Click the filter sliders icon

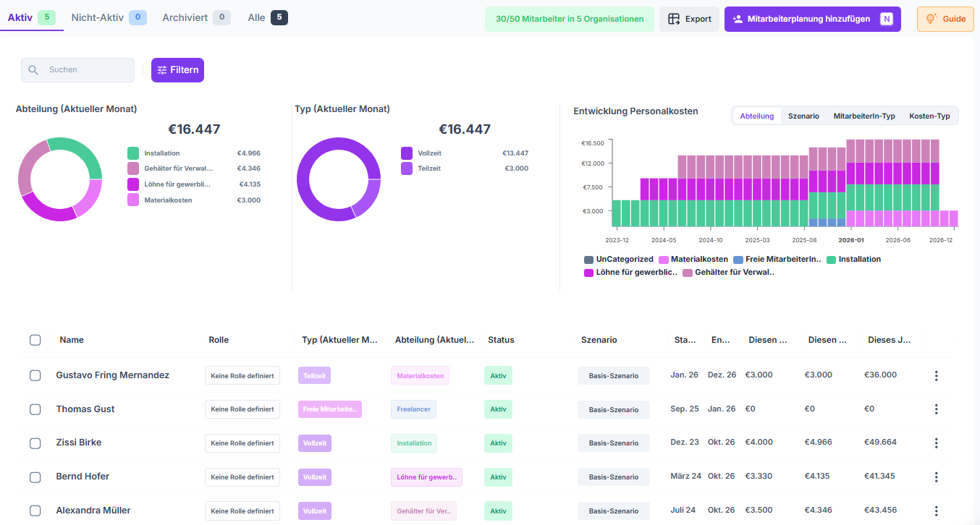[x=162, y=70]
